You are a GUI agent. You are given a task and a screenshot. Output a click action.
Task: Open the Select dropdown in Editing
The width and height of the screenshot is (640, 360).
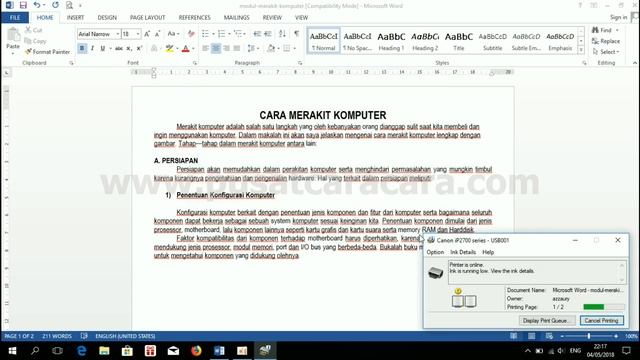click(606, 52)
